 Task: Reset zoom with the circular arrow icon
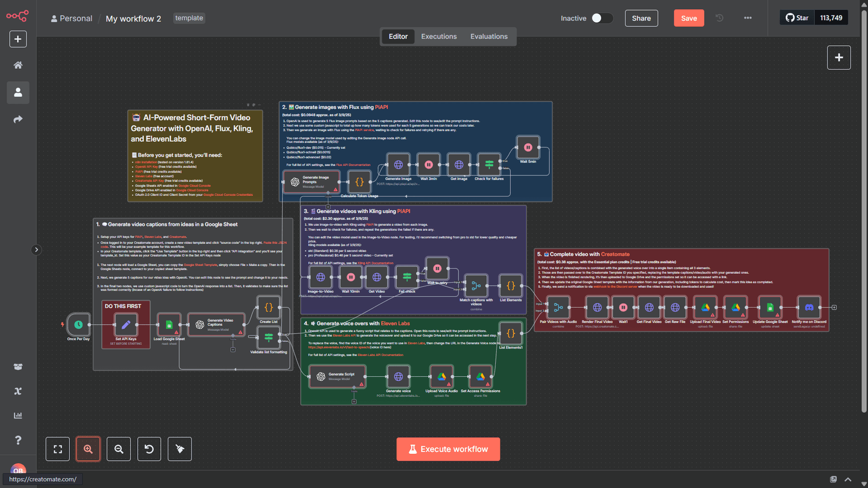click(x=149, y=449)
